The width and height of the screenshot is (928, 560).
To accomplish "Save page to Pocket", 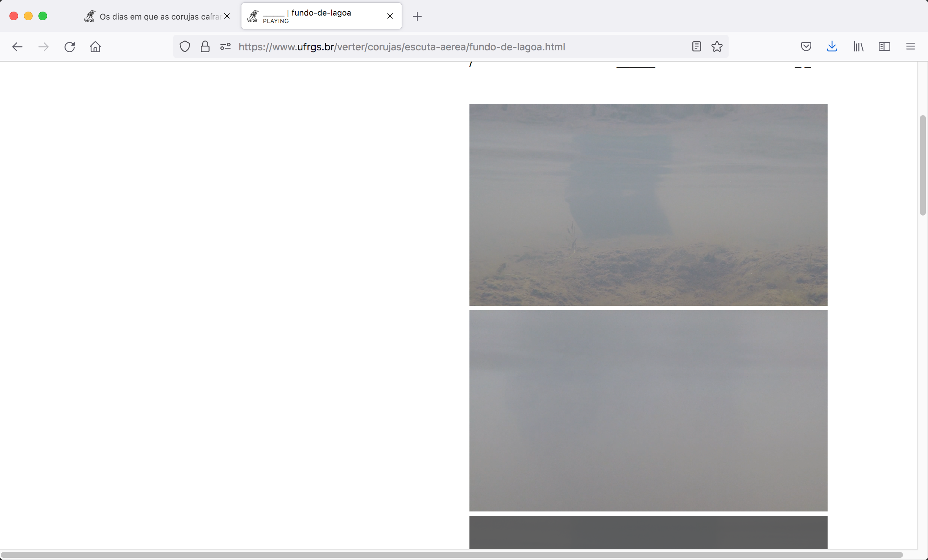I will [806, 47].
